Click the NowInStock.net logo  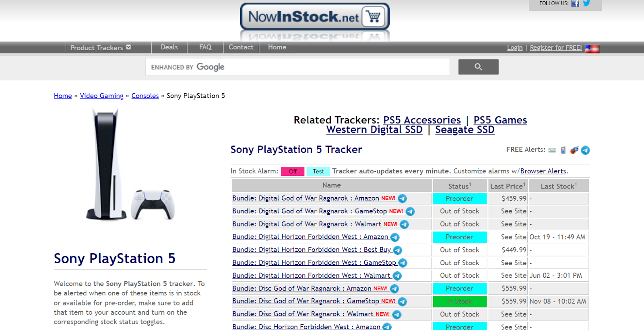315,17
